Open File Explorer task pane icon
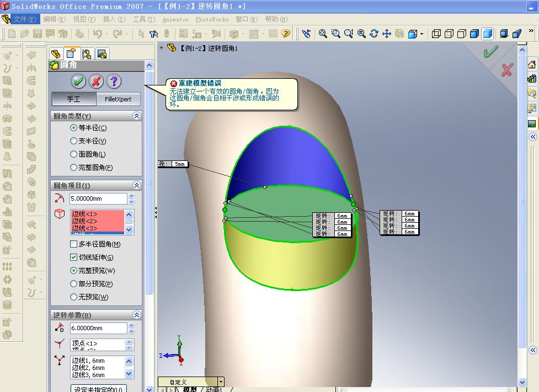This screenshot has width=539, height=392. [x=532, y=93]
